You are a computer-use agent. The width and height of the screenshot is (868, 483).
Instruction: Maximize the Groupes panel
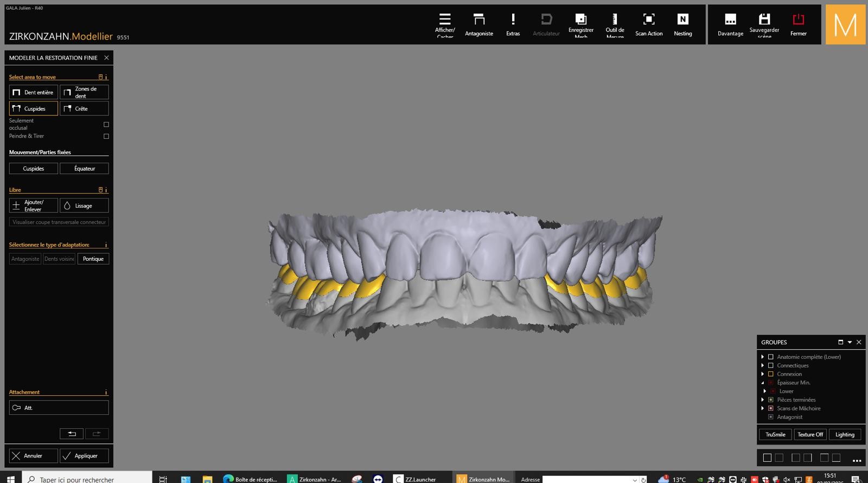[840, 342]
